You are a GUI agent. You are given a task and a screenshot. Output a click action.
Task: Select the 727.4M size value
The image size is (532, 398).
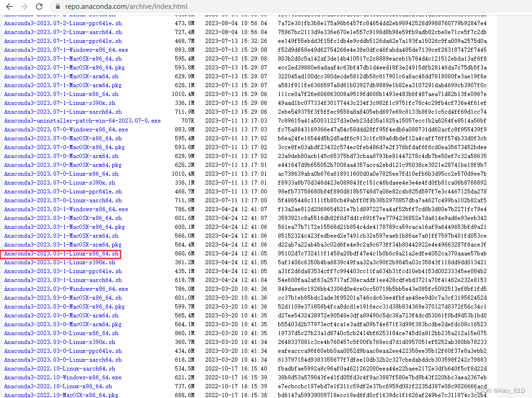click(185, 32)
